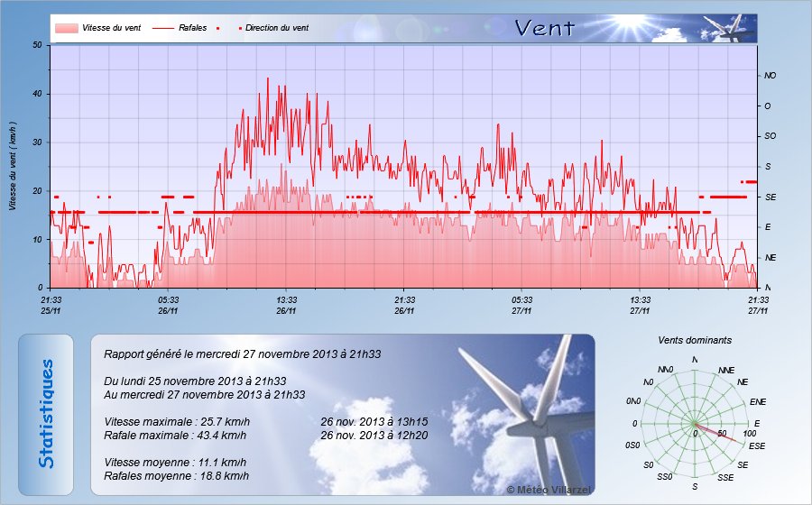Viewport: 812px width, 505px height.
Task: Click the large wind turbine photo in statistics
Action: [523, 415]
